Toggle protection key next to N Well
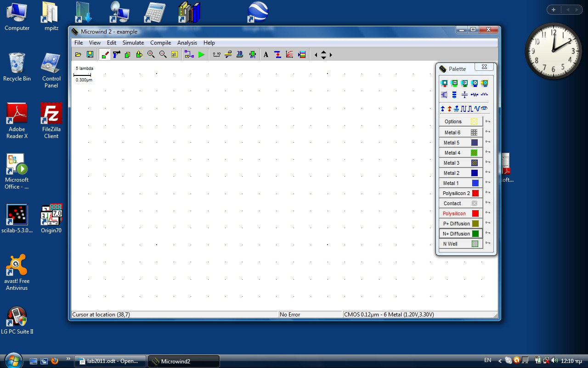This screenshot has height=368, width=588. [488, 243]
